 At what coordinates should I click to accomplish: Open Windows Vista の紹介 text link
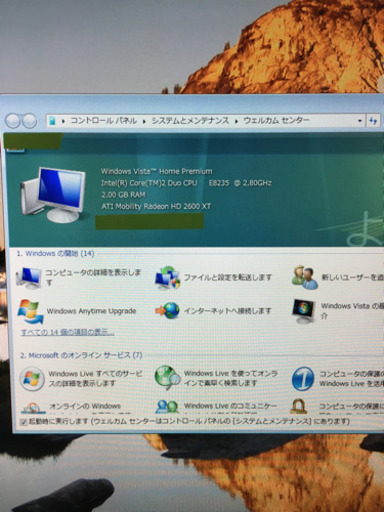tap(352, 310)
